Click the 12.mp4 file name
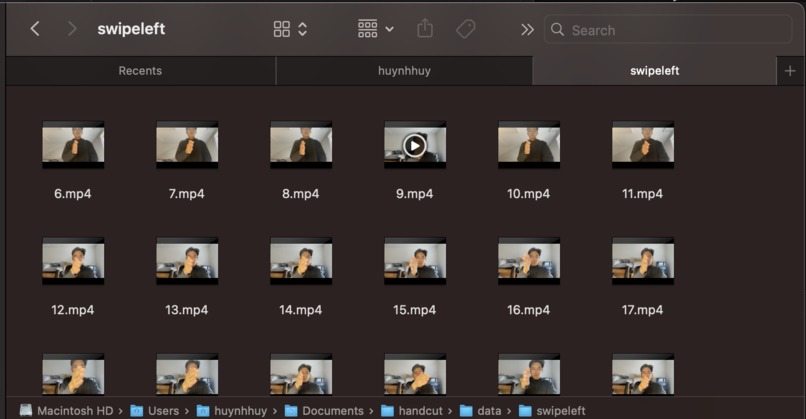 (72, 310)
